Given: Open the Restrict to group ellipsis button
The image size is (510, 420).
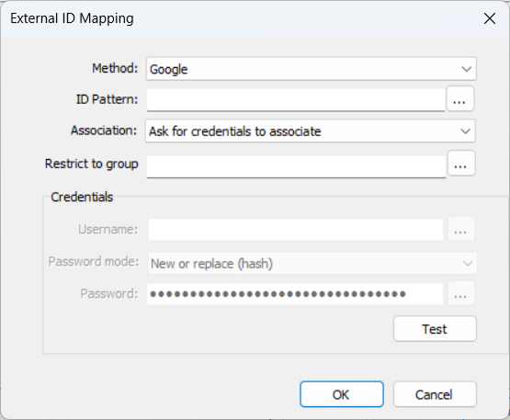Looking at the screenshot, I should coord(461,164).
